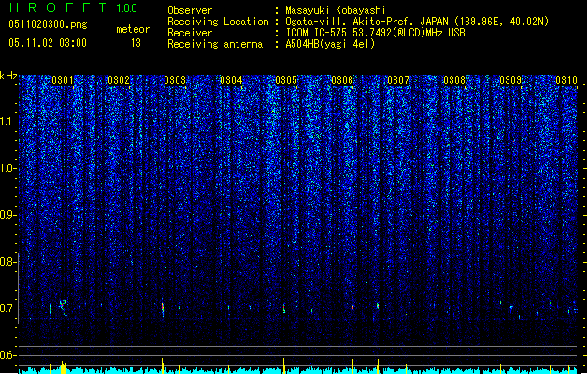Viewport: 588px width, 374px height.
Task: Click the HROFFT 1.0.0 title text
Action: coord(74,7)
